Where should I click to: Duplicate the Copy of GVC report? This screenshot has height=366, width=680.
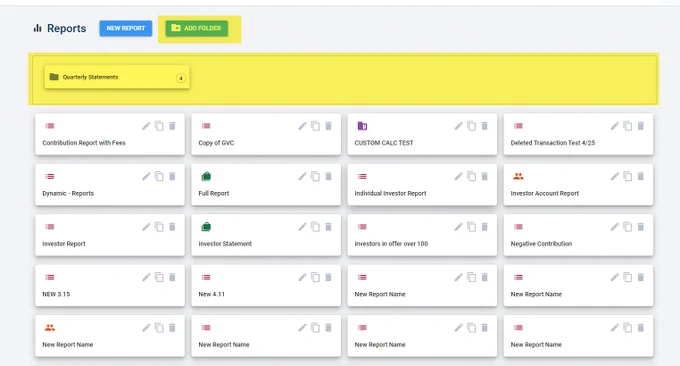[x=315, y=126]
